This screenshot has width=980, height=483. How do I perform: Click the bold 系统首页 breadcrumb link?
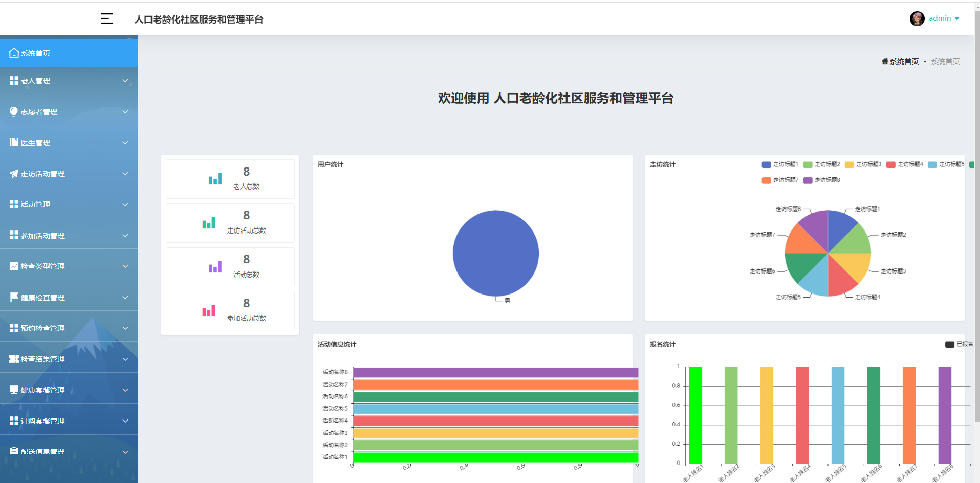tap(904, 61)
